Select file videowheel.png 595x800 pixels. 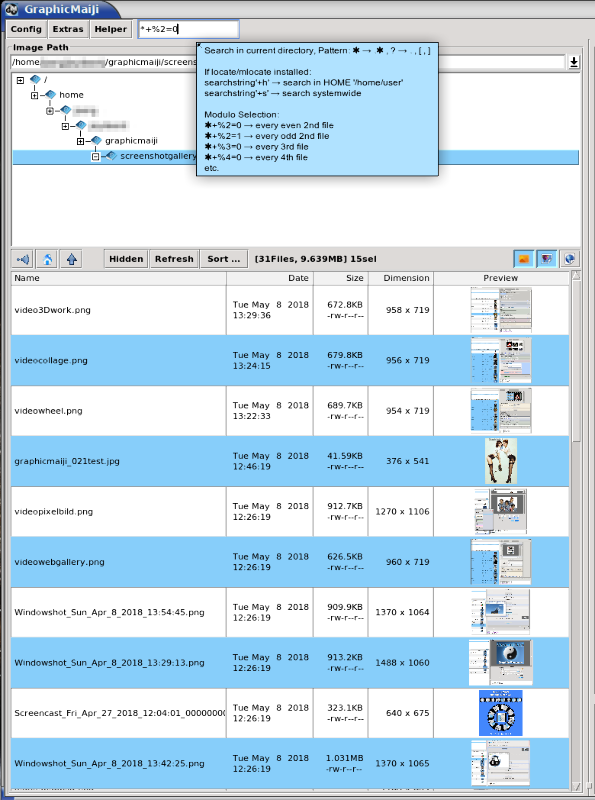290,411
